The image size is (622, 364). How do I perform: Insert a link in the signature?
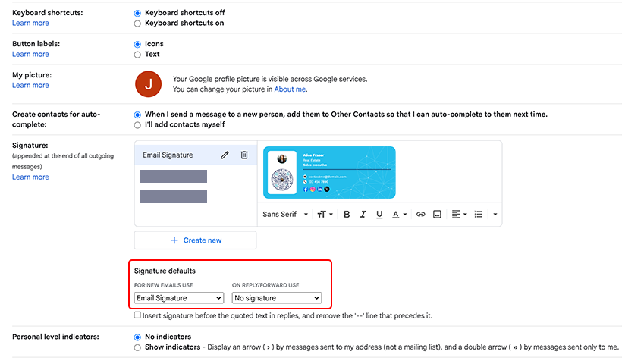[420, 215]
